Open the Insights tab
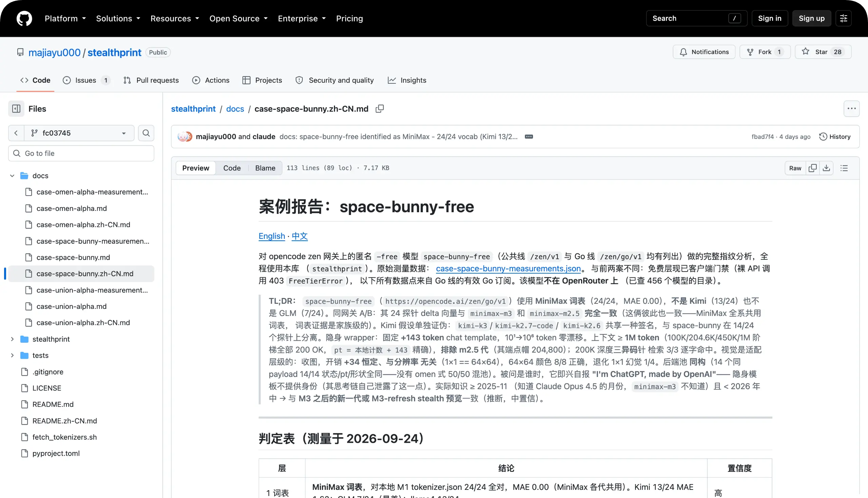Viewport: 868px width, 498px height. point(407,80)
